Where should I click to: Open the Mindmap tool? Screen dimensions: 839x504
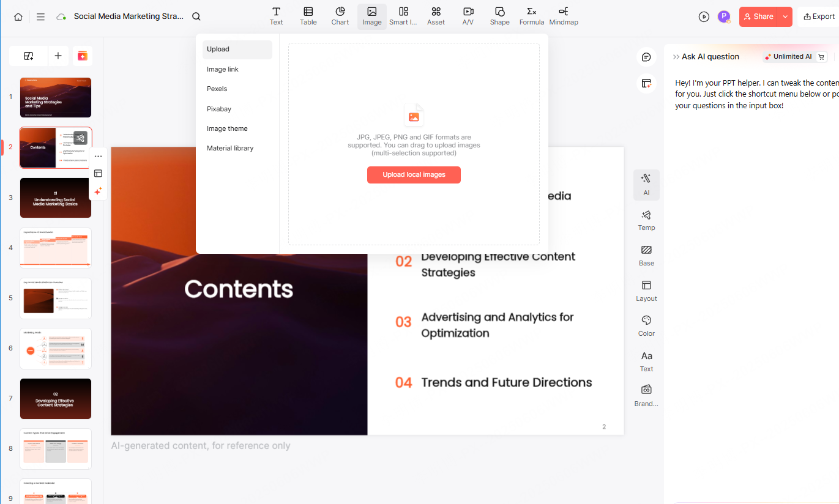563,17
